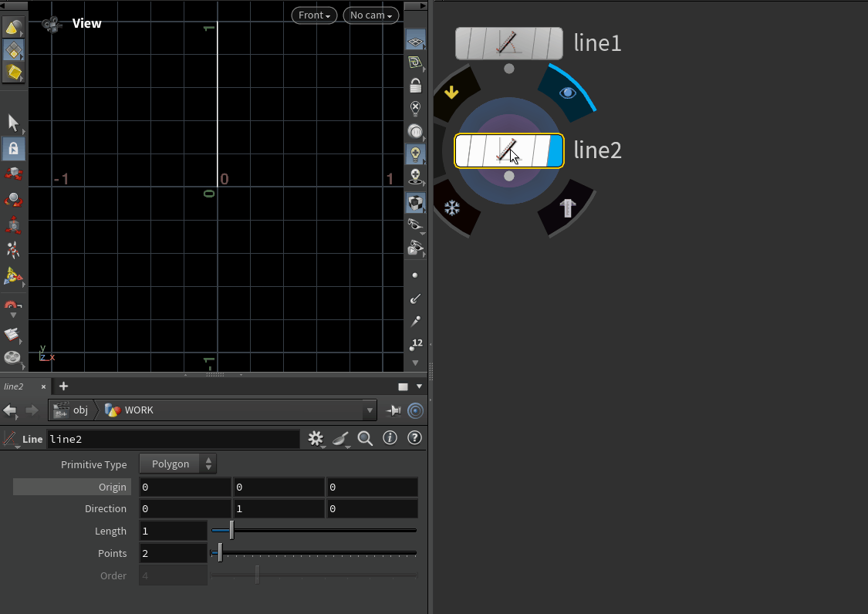Select the Objects selection mode icon

click(x=13, y=28)
